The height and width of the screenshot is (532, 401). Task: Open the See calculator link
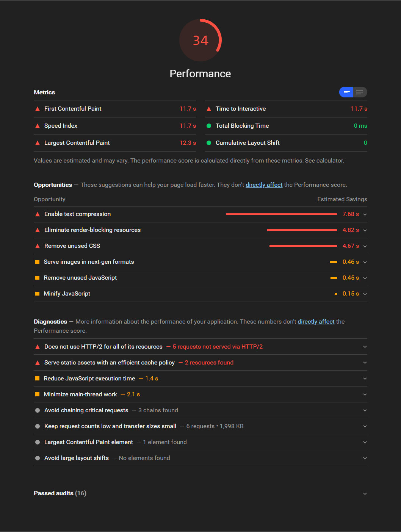pos(324,161)
